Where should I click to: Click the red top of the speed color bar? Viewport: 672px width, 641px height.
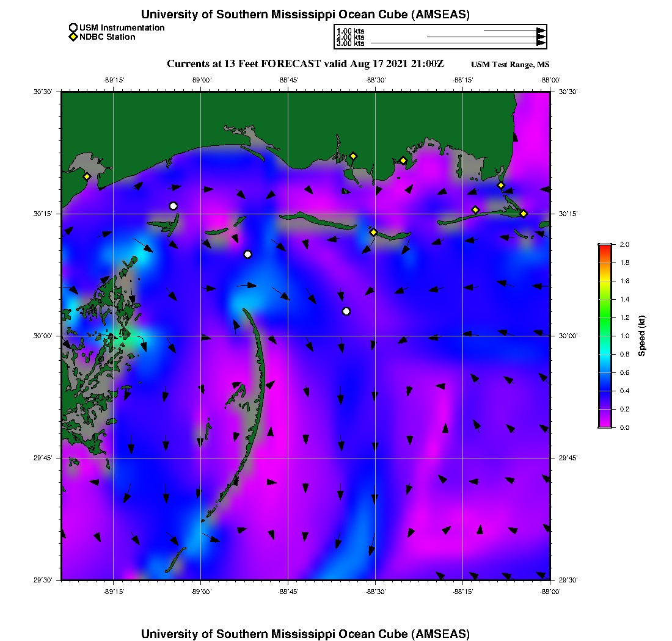605,247
